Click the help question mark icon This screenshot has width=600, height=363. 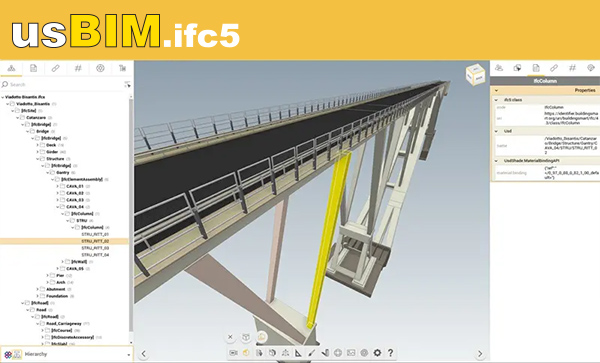pyautogui.click(x=390, y=353)
